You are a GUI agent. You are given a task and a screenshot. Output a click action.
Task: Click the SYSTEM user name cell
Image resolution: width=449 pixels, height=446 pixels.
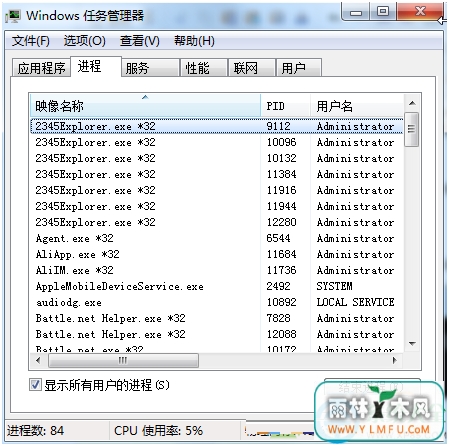(334, 286)
